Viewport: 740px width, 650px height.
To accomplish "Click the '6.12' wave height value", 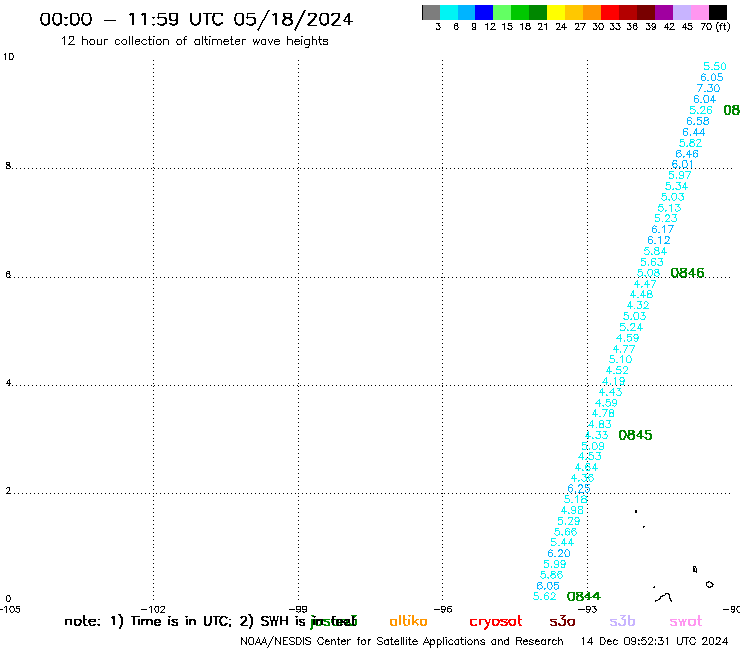I will click(659, 240).
